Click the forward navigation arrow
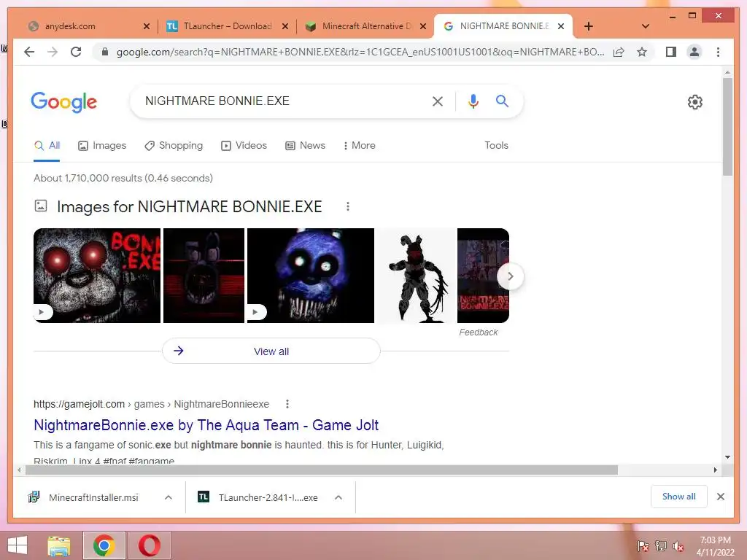 [53, 52]
